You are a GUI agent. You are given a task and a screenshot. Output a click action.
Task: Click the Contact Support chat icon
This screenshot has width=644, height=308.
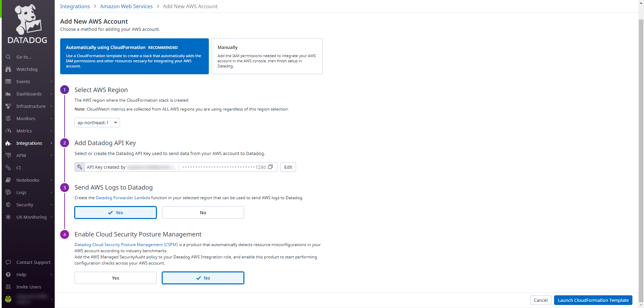[x=8, y=262]
